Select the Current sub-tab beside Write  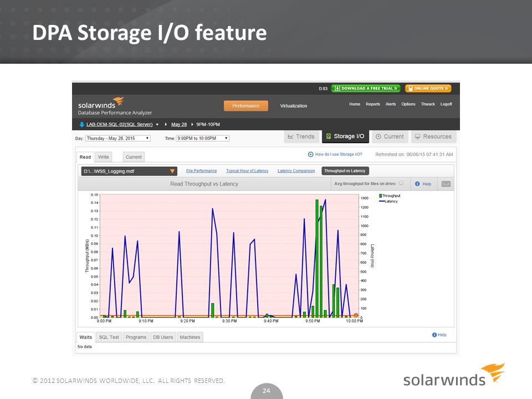point(134,157)
